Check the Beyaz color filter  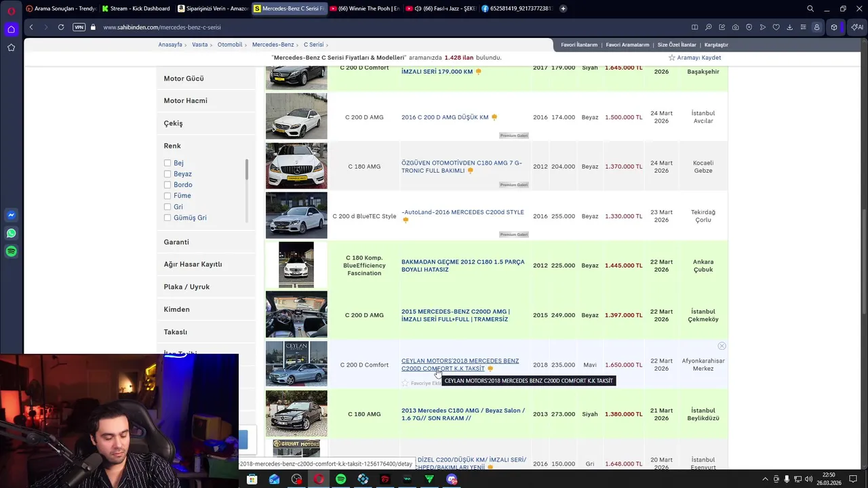(x=167, y=174)
